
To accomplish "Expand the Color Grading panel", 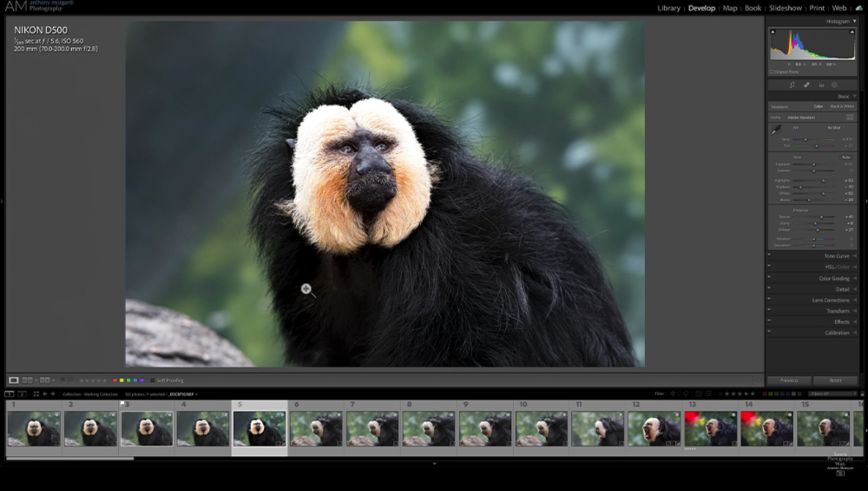I will 834,278.
